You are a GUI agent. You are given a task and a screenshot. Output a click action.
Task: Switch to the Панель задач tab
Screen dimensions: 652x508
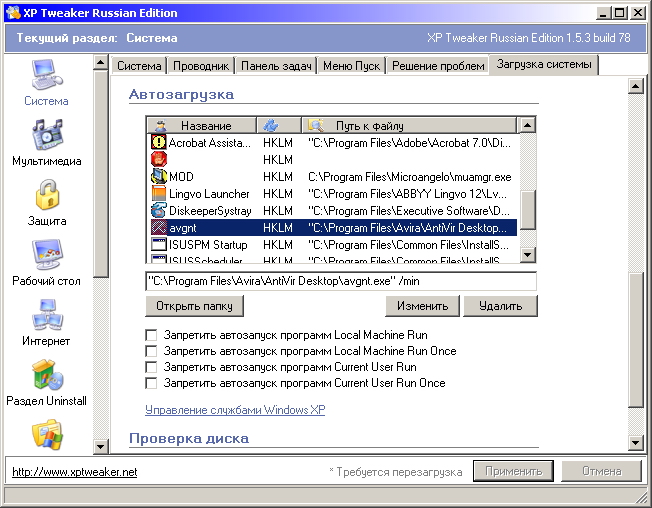(276, 66)
